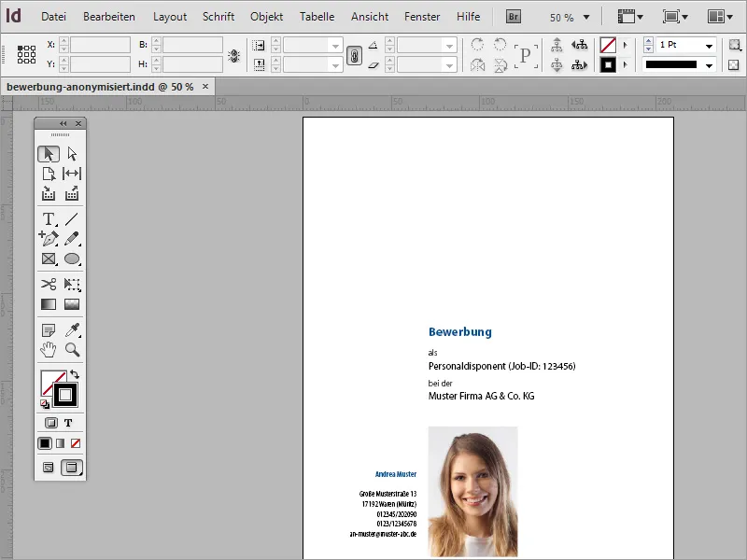Pick the Pen tool

click(49, 240)
